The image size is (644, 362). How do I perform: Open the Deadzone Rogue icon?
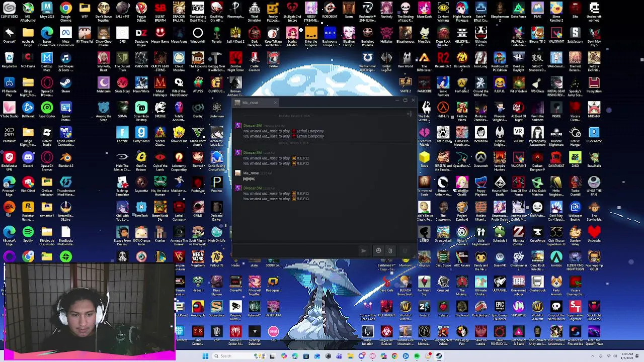(x=141, y=36)
